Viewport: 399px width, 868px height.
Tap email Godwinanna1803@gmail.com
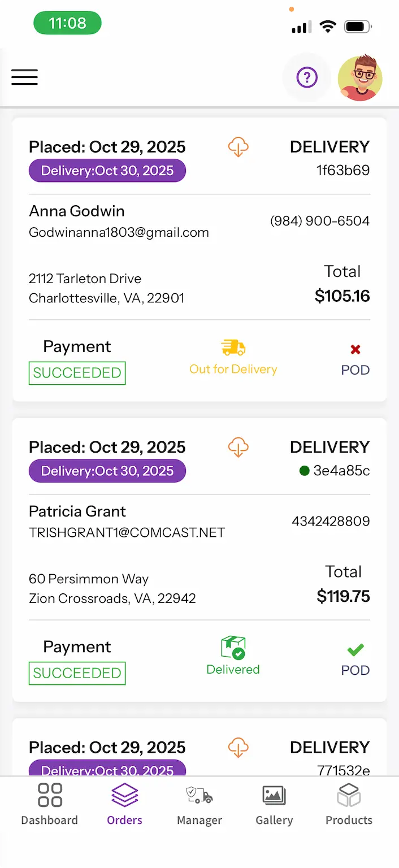(x=119, y=232)
